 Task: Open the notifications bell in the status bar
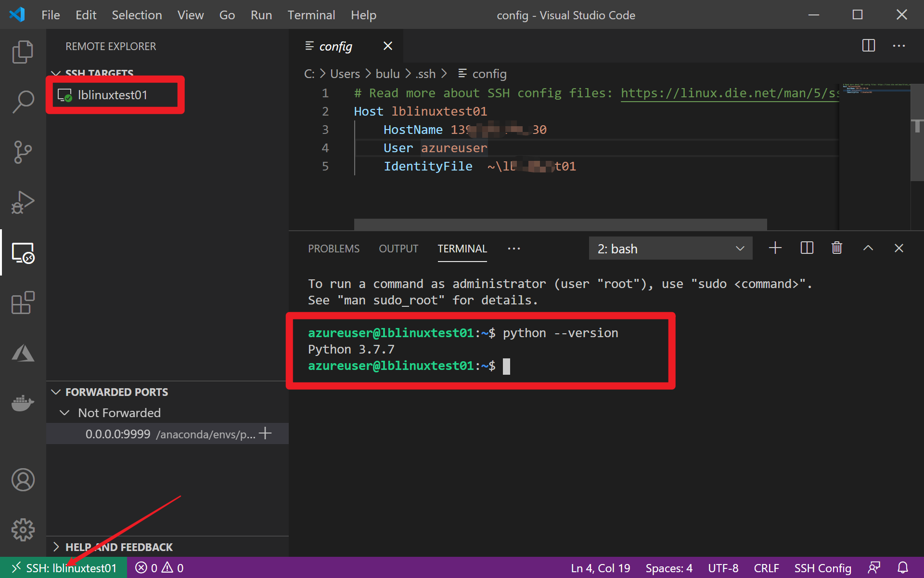903,568
